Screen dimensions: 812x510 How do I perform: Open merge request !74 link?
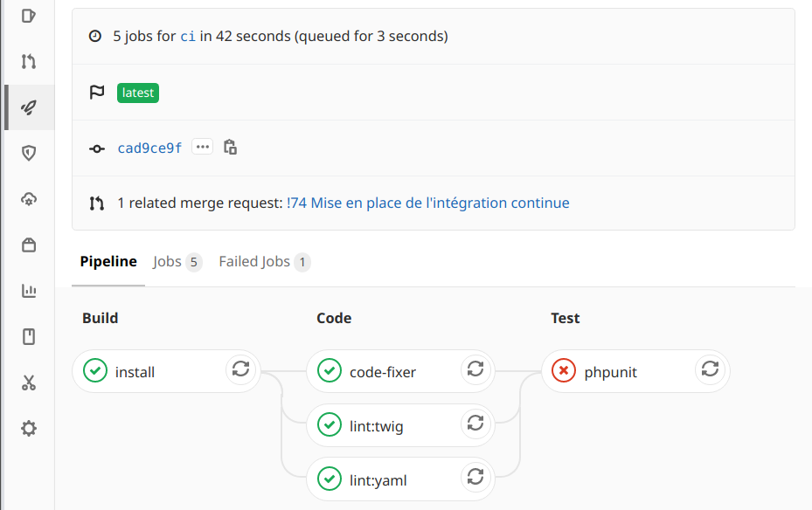pos(427,203)
